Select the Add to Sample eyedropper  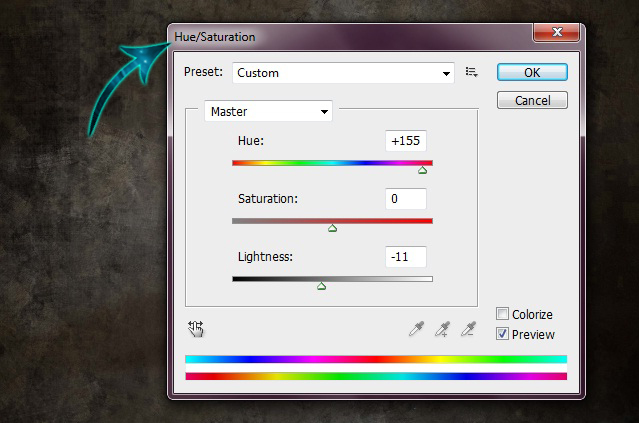click(x=442, y=329)
